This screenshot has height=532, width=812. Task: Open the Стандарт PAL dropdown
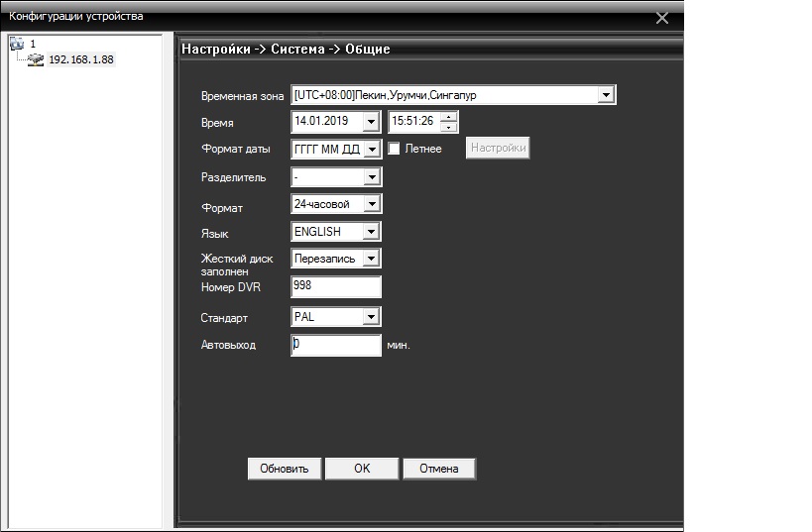click(x=372, y=317)
